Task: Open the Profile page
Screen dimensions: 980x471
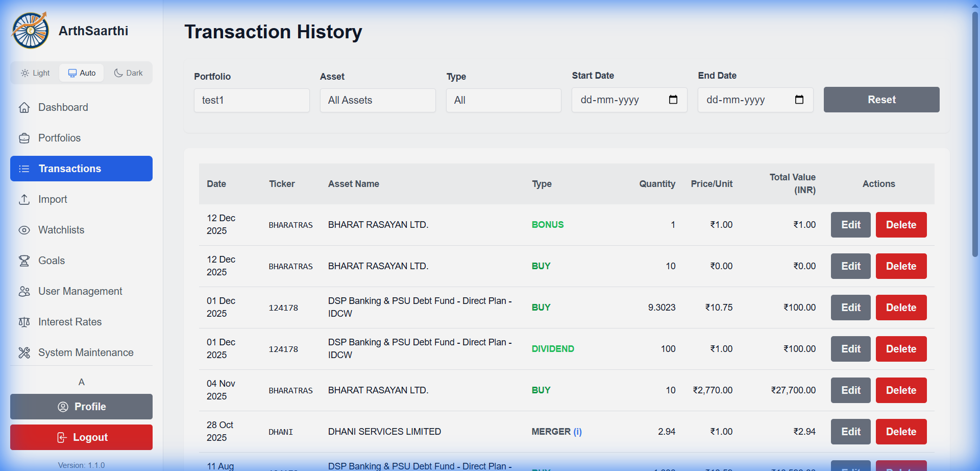Action: click(x=81, y=407)
